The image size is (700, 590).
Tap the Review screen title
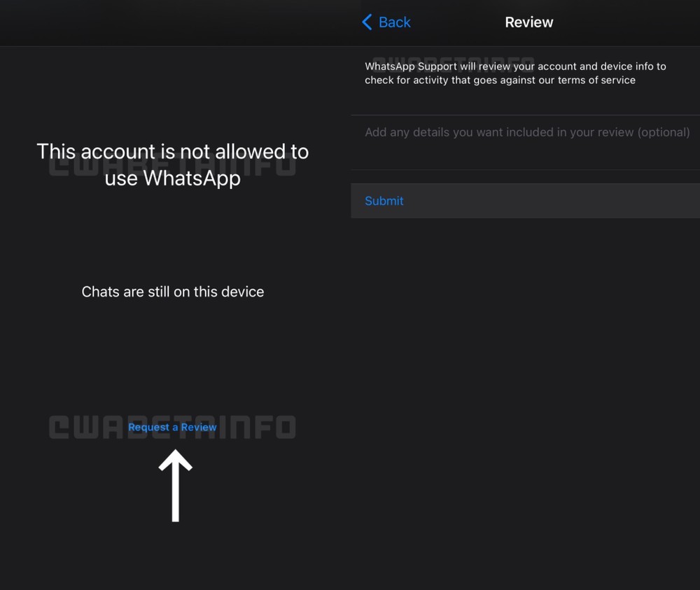[529, 22]
